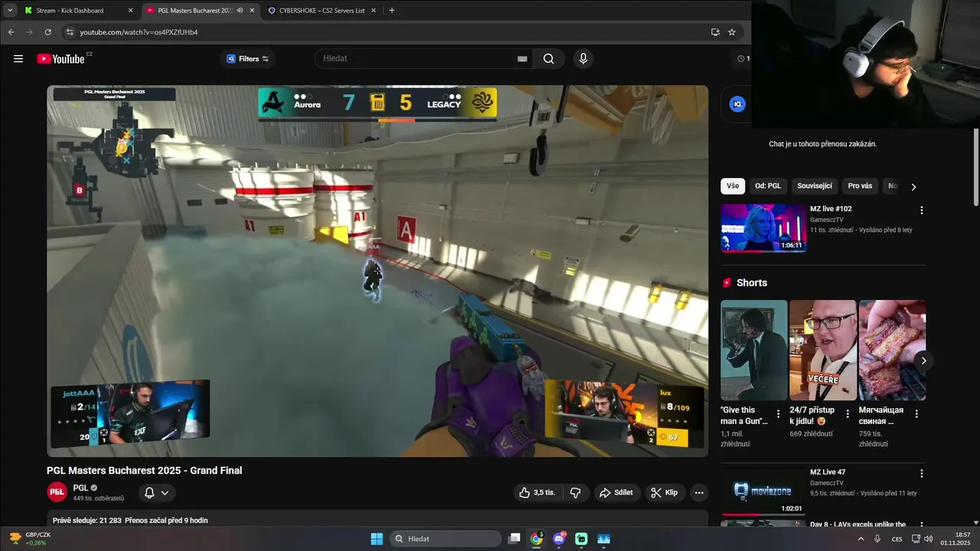Open the PGL channel avatar
This screenshot has width=980, height=551.
[x=57, y=492]
